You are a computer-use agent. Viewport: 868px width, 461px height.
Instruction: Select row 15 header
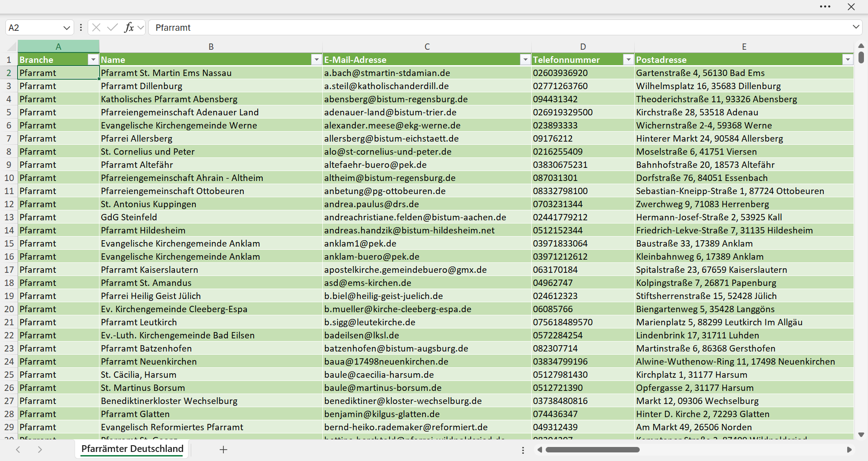9,243
